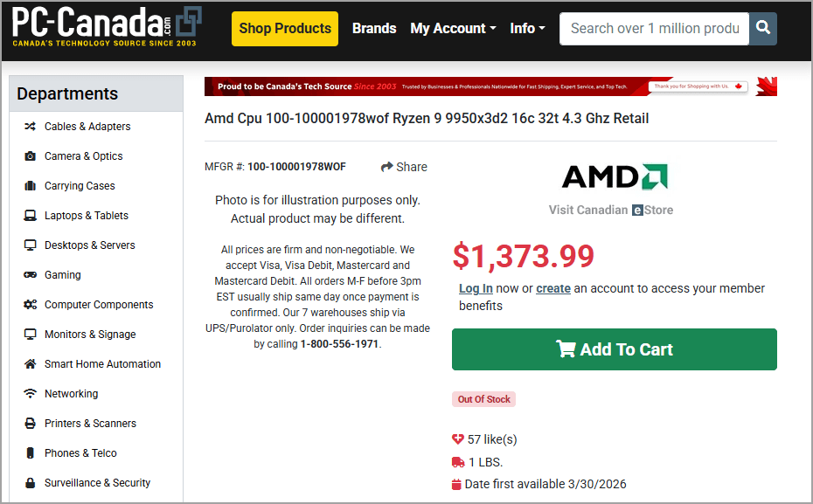The image size is (813, 504).
Task: Open the Brands menu item
Action: pyautogui.click(x=374, y=28)
